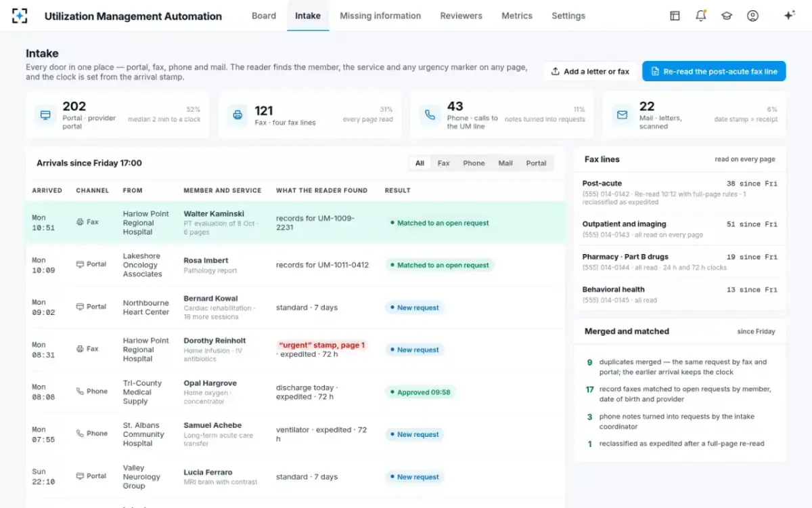This screenshot has height=508, width=812.
Task: Click Valley Neurology Group sender
Action: (141, 477)
